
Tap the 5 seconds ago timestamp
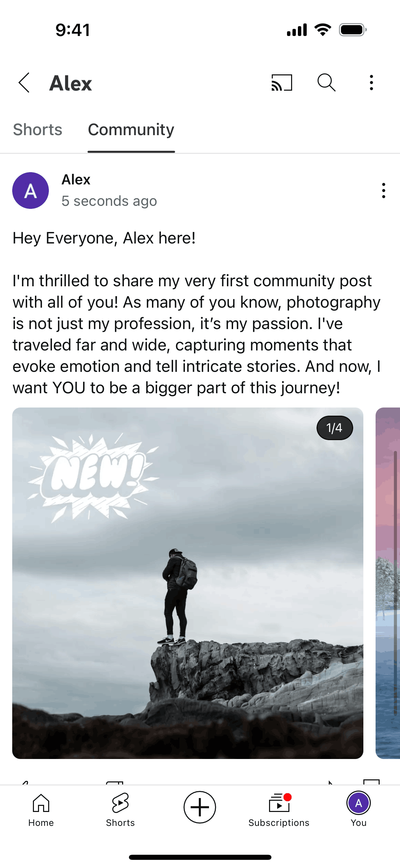[109, 201]
